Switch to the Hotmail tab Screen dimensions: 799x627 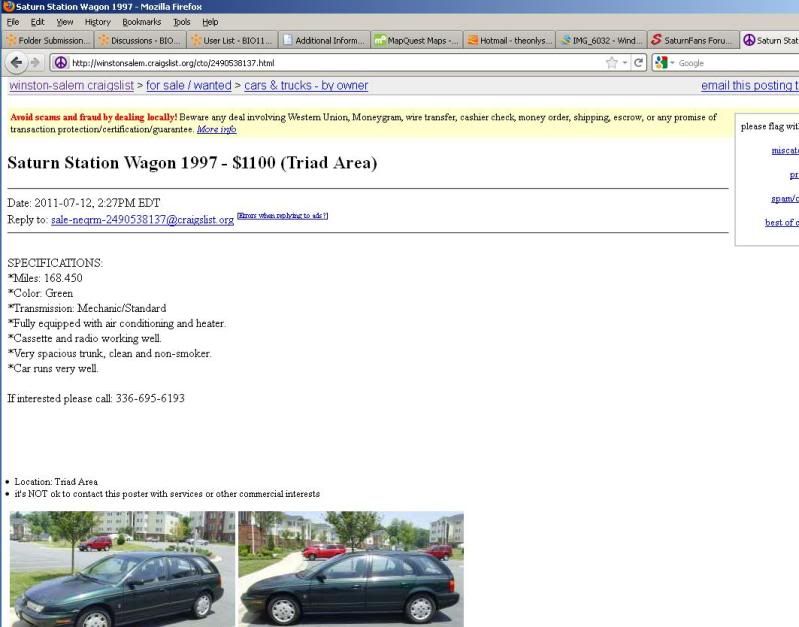coord(509,40)
